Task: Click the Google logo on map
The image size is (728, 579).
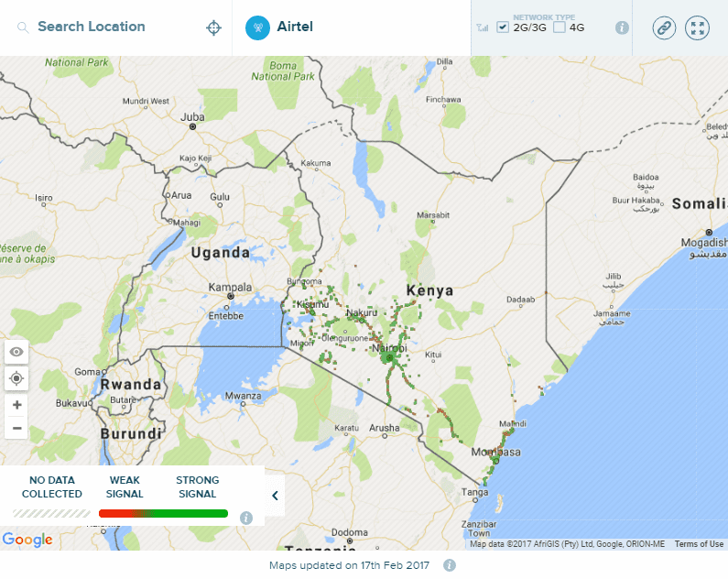Action: point(27,540)
